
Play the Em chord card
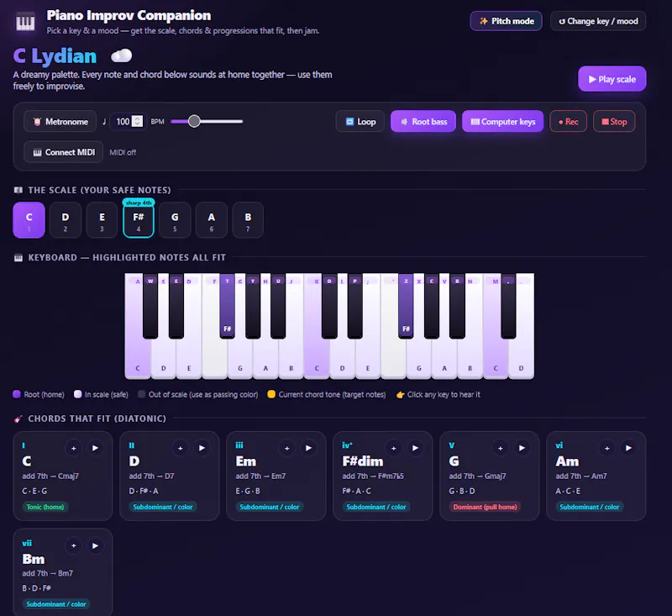pos(308,448)
